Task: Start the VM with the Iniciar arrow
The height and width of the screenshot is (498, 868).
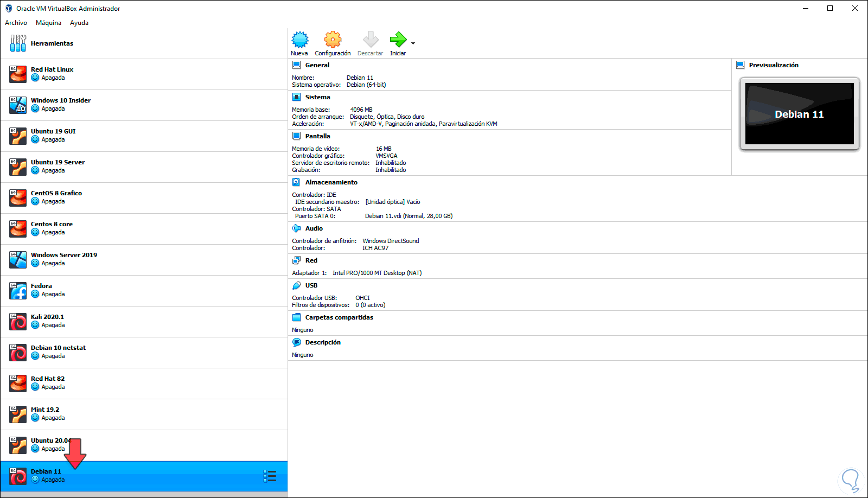Action: 398,40
